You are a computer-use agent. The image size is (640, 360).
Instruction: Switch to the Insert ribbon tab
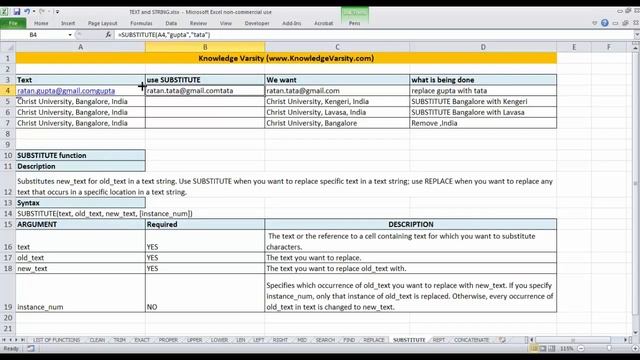point(68,23)
